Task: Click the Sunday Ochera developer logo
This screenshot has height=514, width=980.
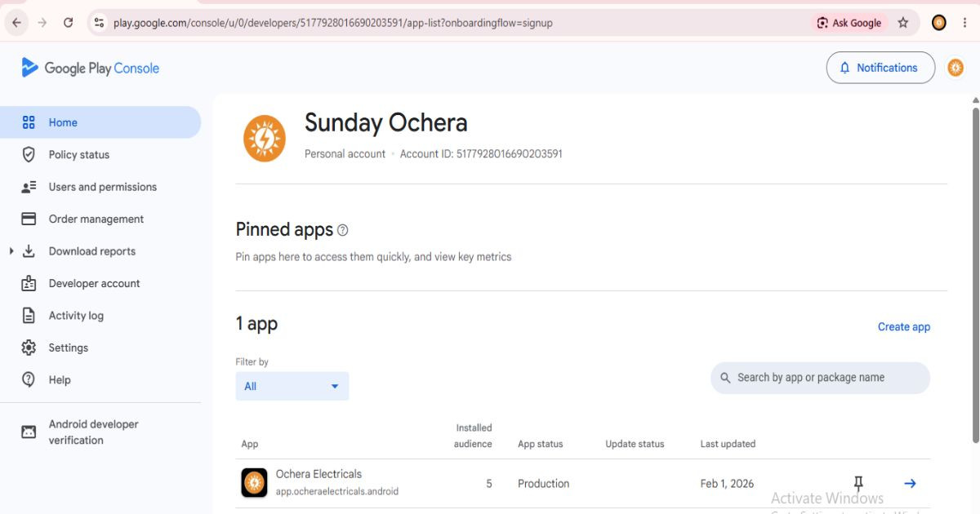Action: click(x=265, y=139)
